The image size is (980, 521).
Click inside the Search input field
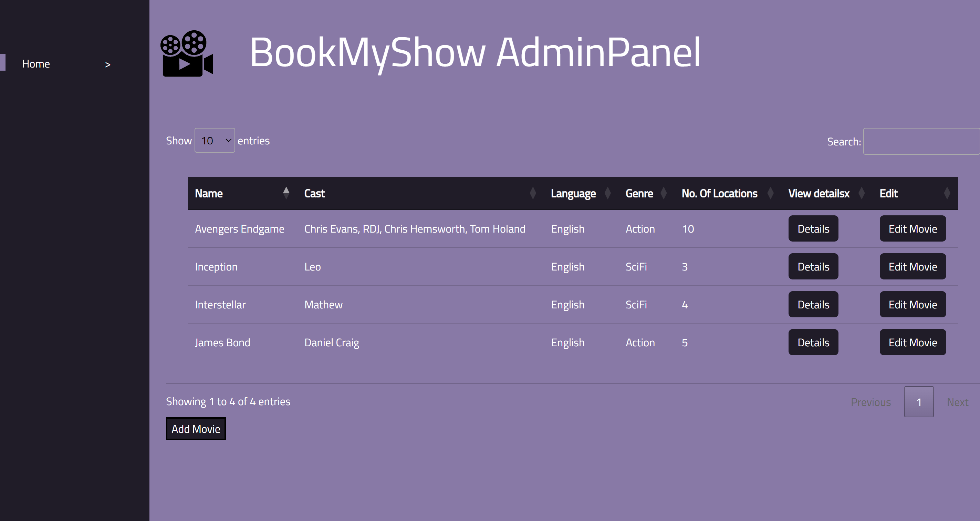(x=921, y=141)
